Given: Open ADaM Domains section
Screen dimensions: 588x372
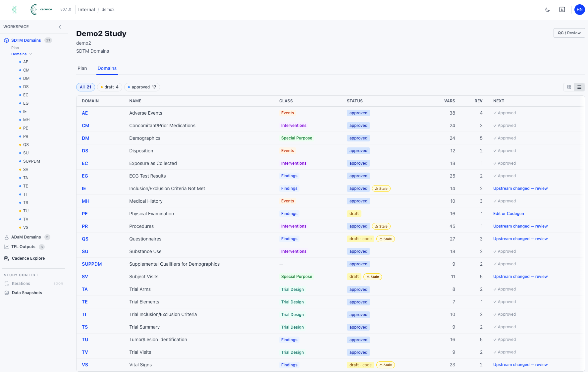Looking at the screenshot, I should pos(26,237).
